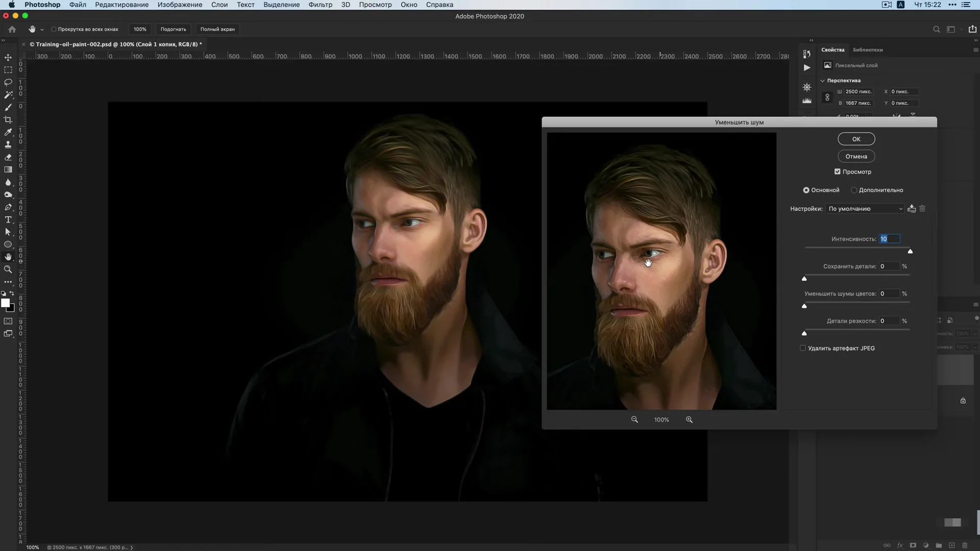Click the Уменьшить шумы цветов slider handle
980x551 pixels.
[x=804, y=306]
